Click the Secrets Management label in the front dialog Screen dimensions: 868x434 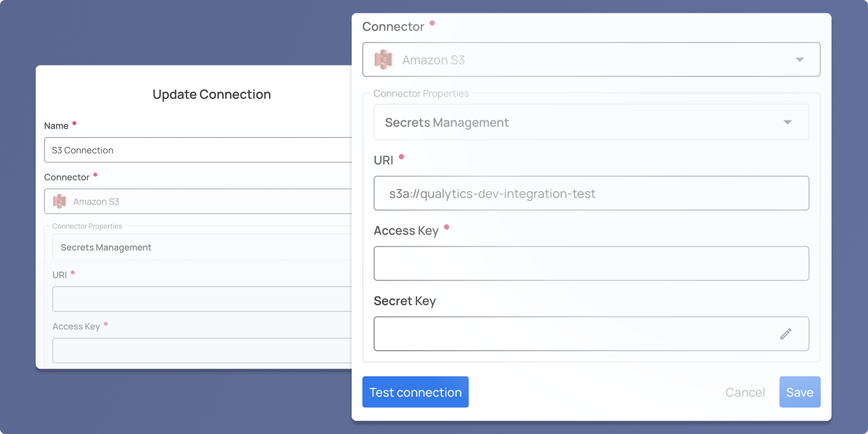(x=447, y=123)
